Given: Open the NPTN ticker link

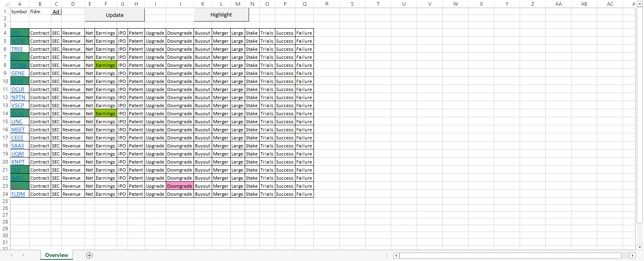Looking at the screenshot, I should point(18,97).
